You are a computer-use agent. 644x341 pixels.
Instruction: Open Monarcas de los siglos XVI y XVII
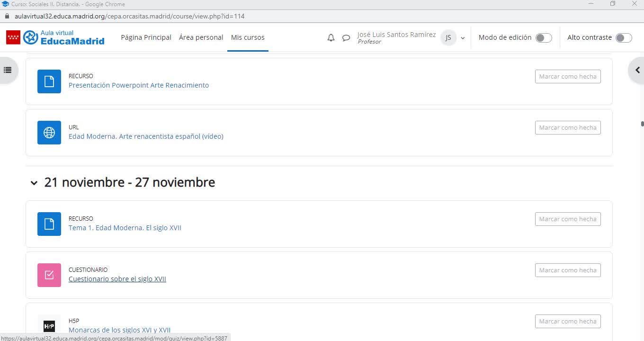click(x=120, y=330)
